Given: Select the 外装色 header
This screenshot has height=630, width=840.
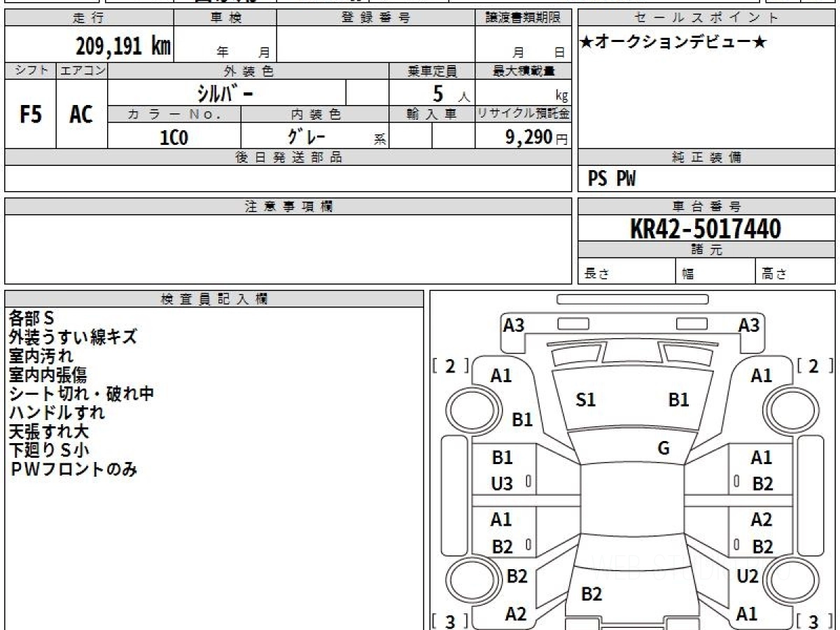Looking at the screenshot, I should [248, 71].
